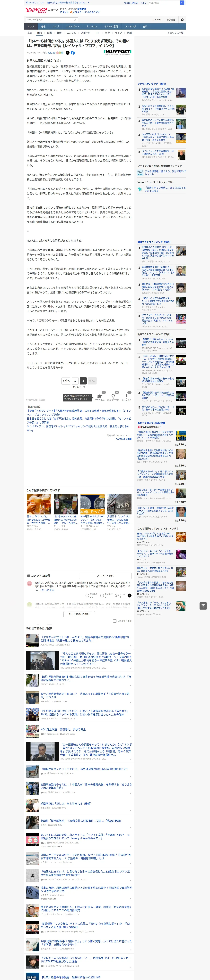Open access ranking item 1 thumbnail
The height and width of the screenshot is (980, 210).
click(x=181, y=92)
